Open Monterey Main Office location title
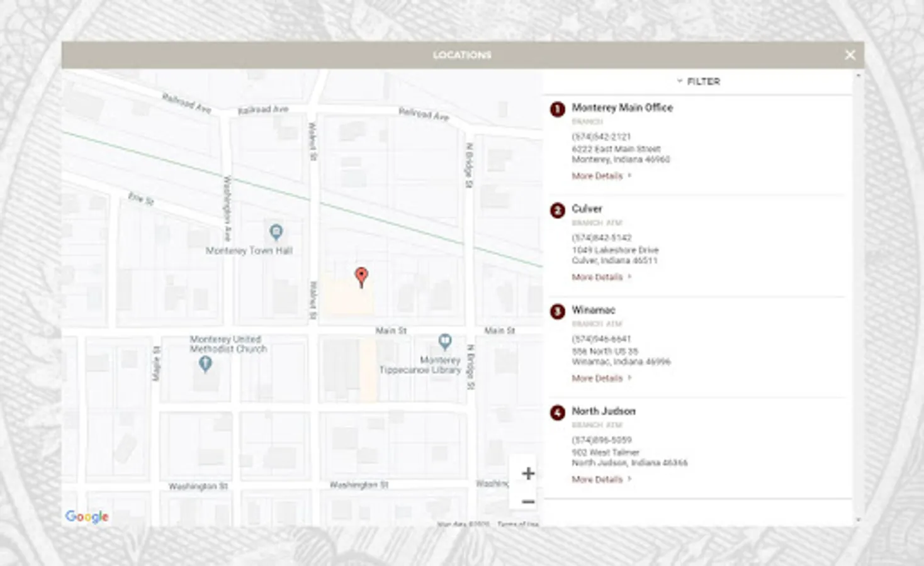Viewport: 924px width, 566px height. (622, 108)
